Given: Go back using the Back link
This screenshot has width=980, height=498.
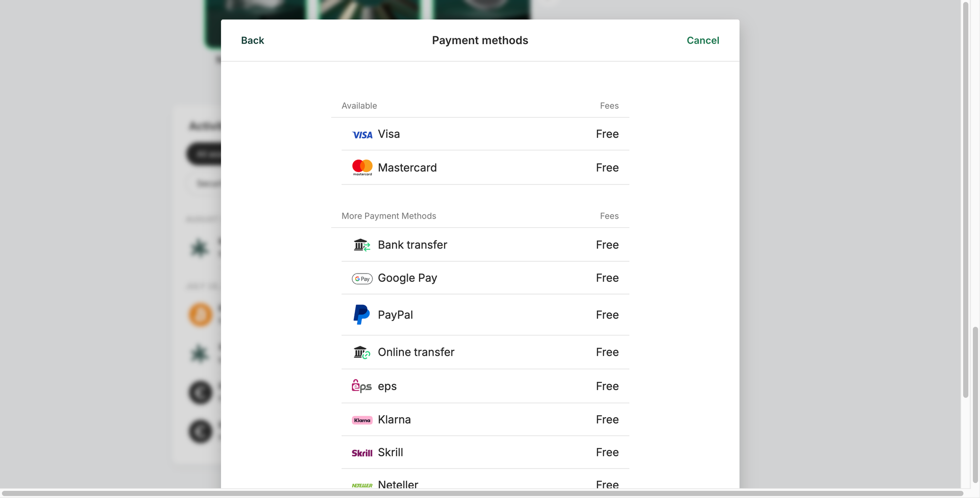Looking at the screenshot, I should [x=252, y=40].
